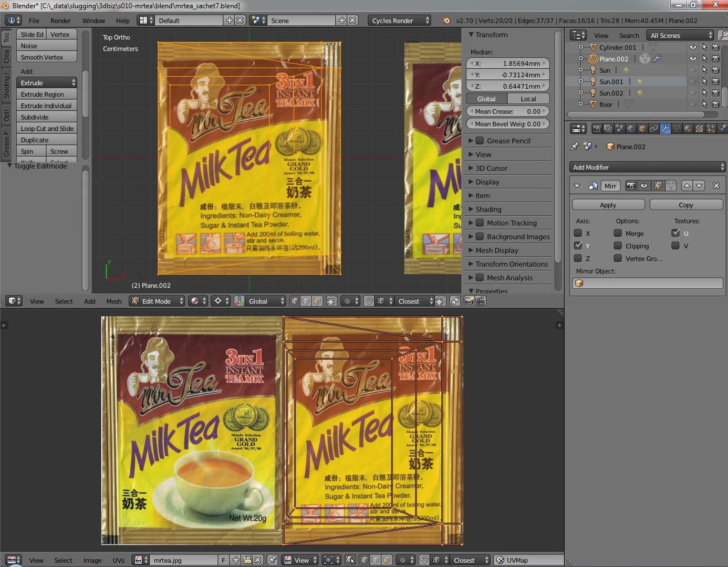Open the Material properties sphere tab
The image size is (728, 567).
(x=688, y=129)
